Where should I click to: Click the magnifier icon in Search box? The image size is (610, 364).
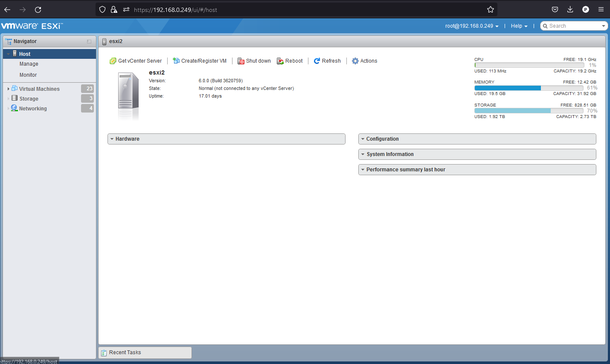click(x=545, y=26)
